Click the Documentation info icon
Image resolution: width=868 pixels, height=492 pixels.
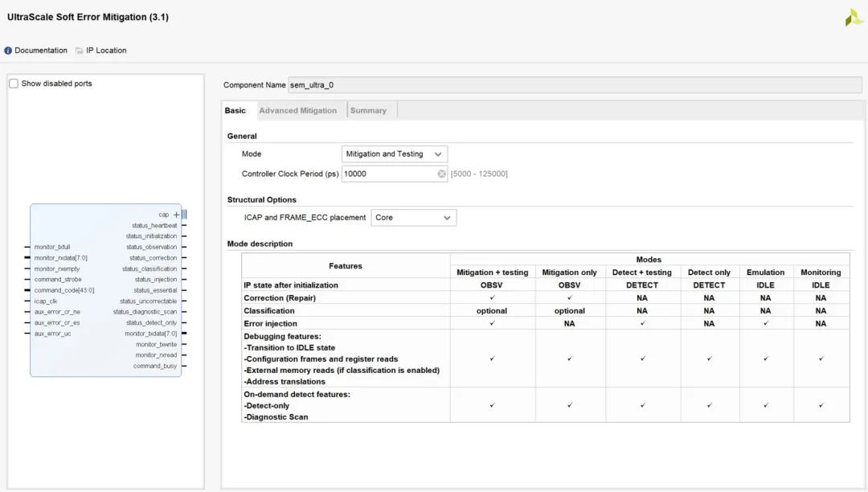(8, 51)
